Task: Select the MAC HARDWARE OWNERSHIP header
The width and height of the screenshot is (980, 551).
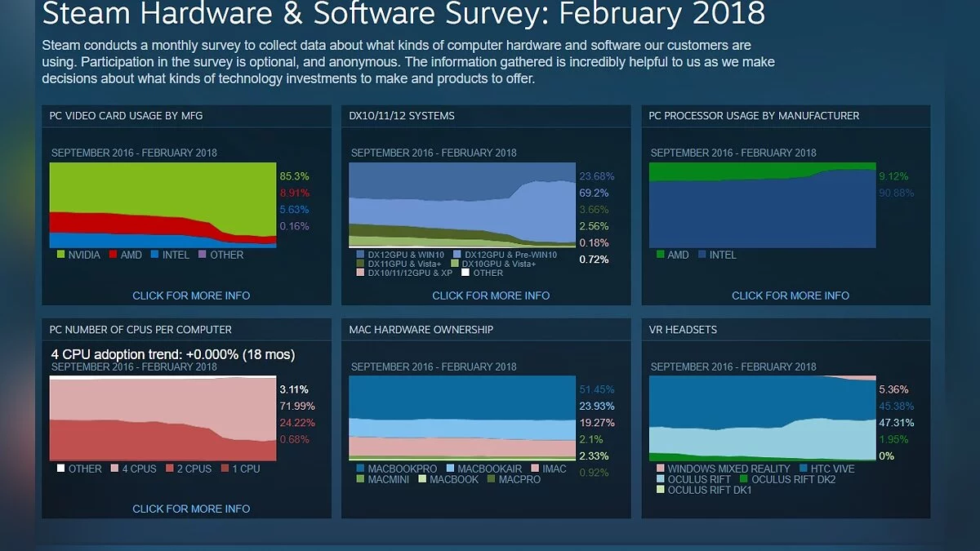Action: [x=421, y=330]
